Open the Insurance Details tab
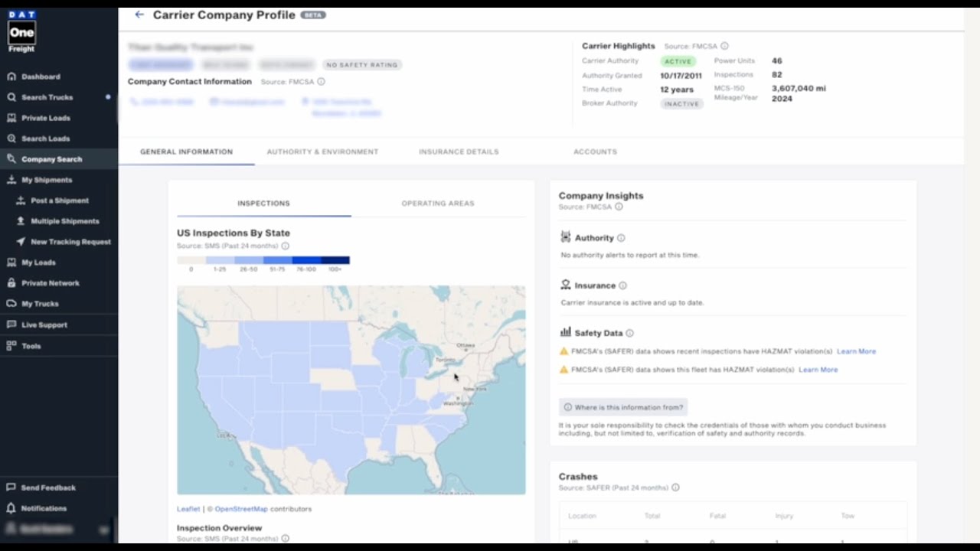980x551 pixels. pyautogui.click(x=459, y=152)
